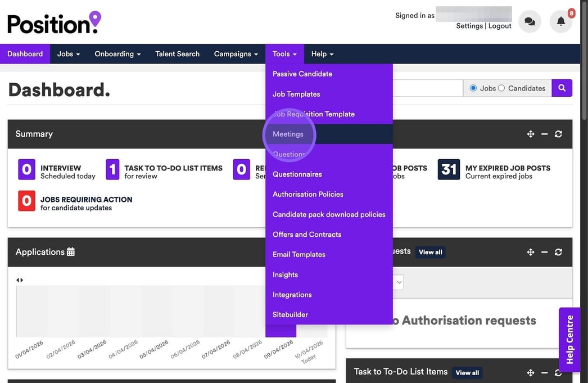Refresh the Task to To-Do List panel
Image resolution: width=588 pixels, height=383 pixels.
[x=558, y=372]
